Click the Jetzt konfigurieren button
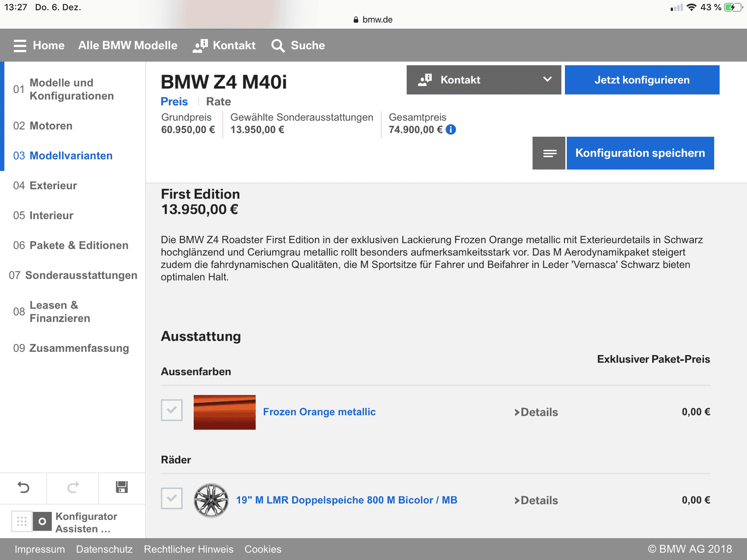Screen dimensions: 747x560 click(x=642, y=80)
